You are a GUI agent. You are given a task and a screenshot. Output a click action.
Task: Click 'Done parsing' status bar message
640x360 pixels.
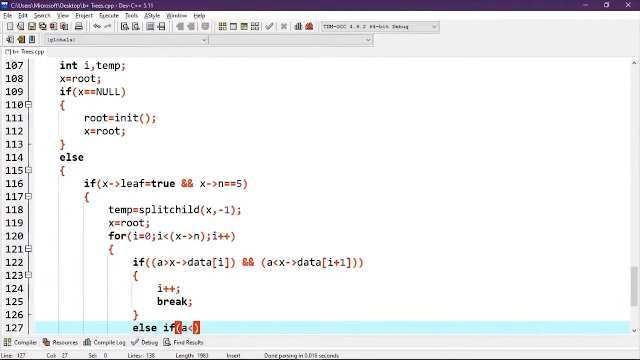[x=301, y=356]
